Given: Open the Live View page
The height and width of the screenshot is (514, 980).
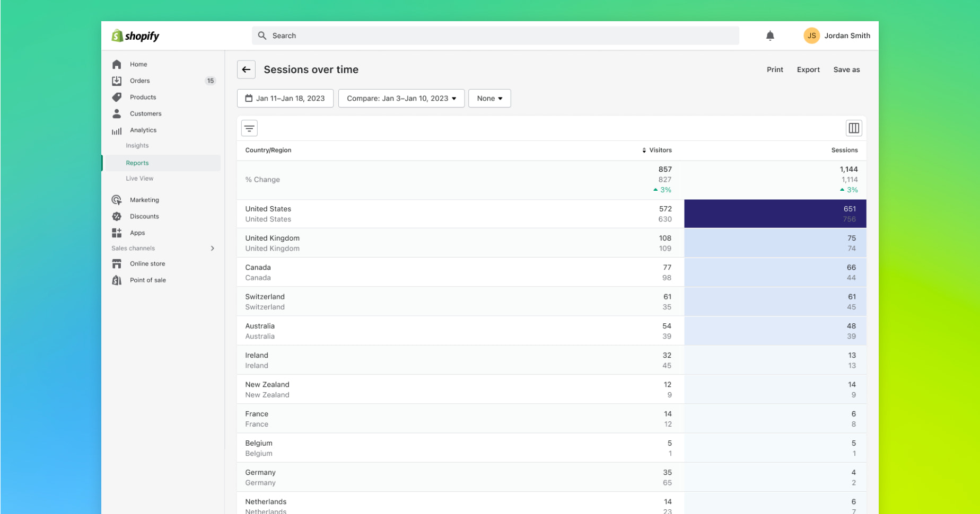Looking at the screenshot, I should point(139,178).
